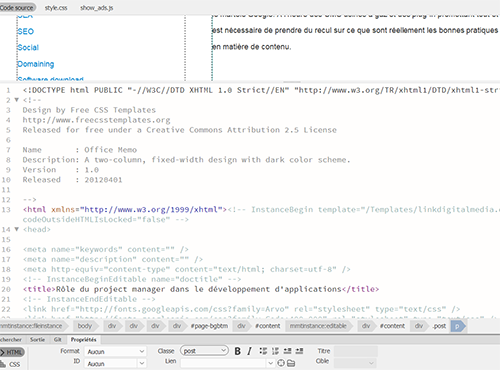This screenshot has height=370, width=500.
Task: Click the Social link in design view
Action: click(x=28, y=48)
